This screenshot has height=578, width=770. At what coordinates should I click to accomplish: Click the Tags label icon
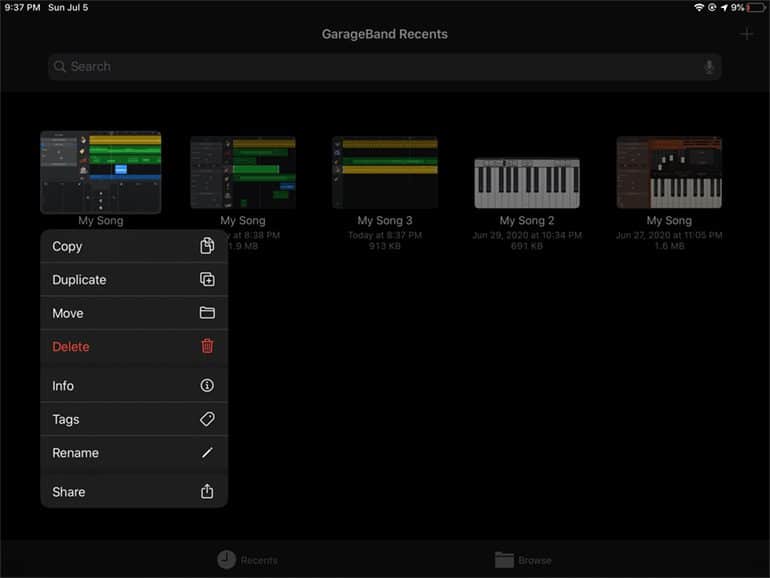(207, 420)
